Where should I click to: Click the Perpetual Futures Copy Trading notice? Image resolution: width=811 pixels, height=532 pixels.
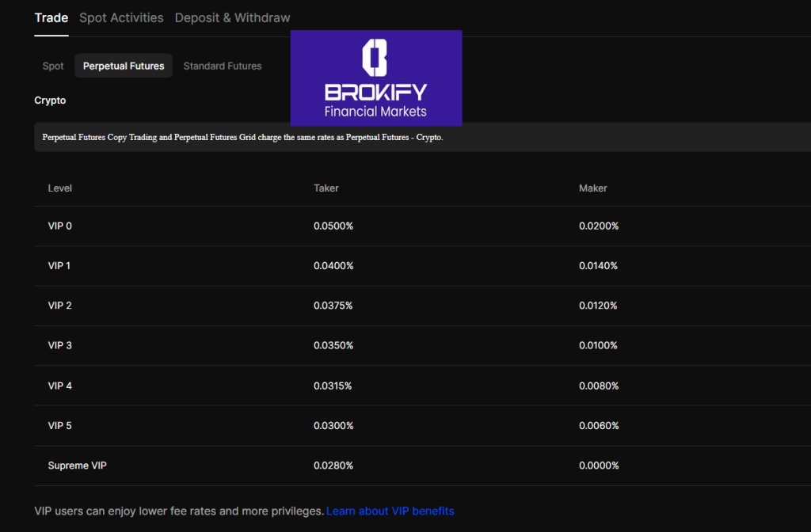(242, 137)
